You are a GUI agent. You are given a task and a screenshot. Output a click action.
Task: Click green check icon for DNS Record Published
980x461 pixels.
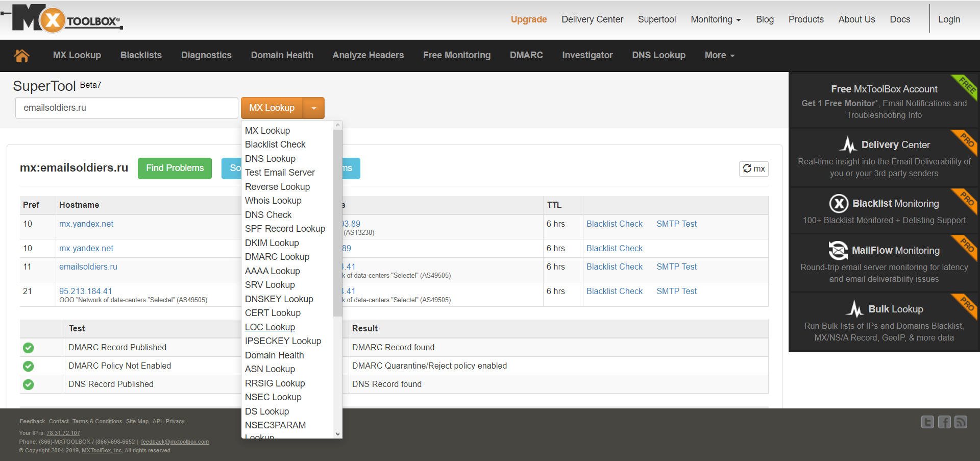point(29,384)
